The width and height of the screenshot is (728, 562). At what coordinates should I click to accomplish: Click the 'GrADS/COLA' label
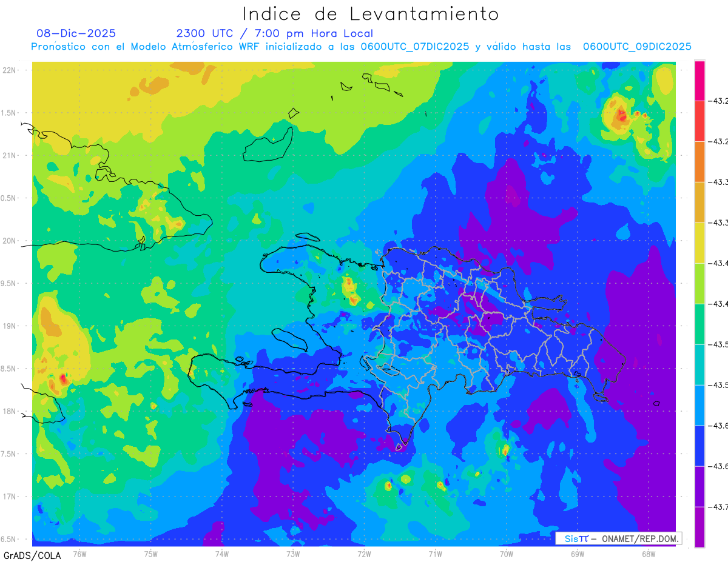tap(32, 555)
